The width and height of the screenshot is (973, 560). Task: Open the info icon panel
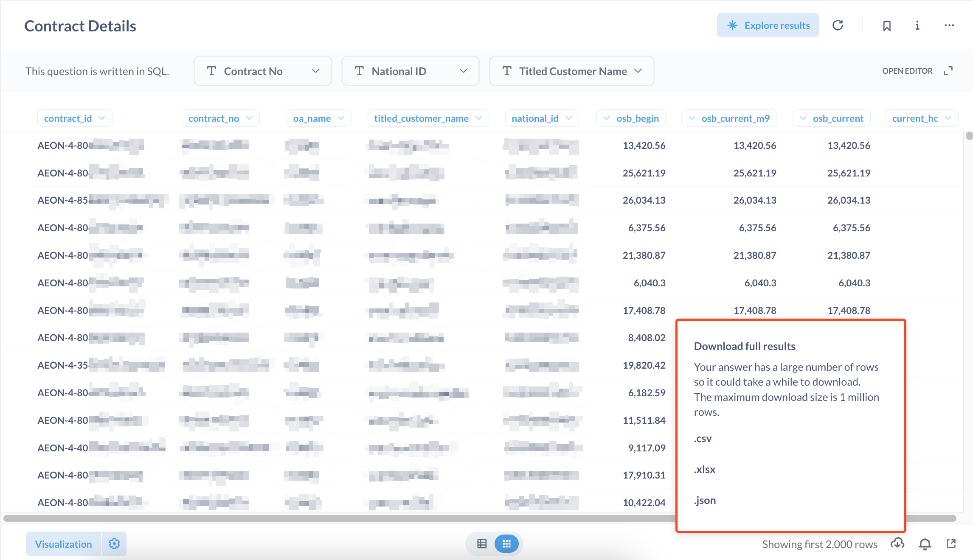point(917,25)
